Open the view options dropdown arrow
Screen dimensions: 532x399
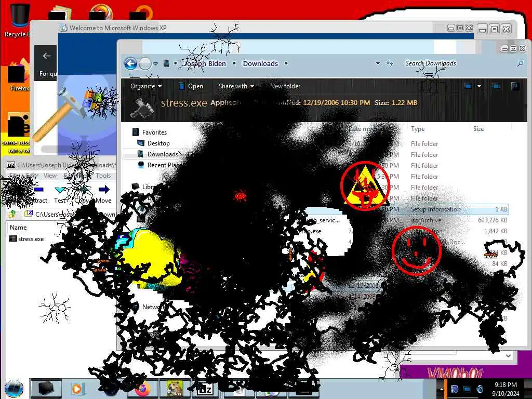coord(479,86)
